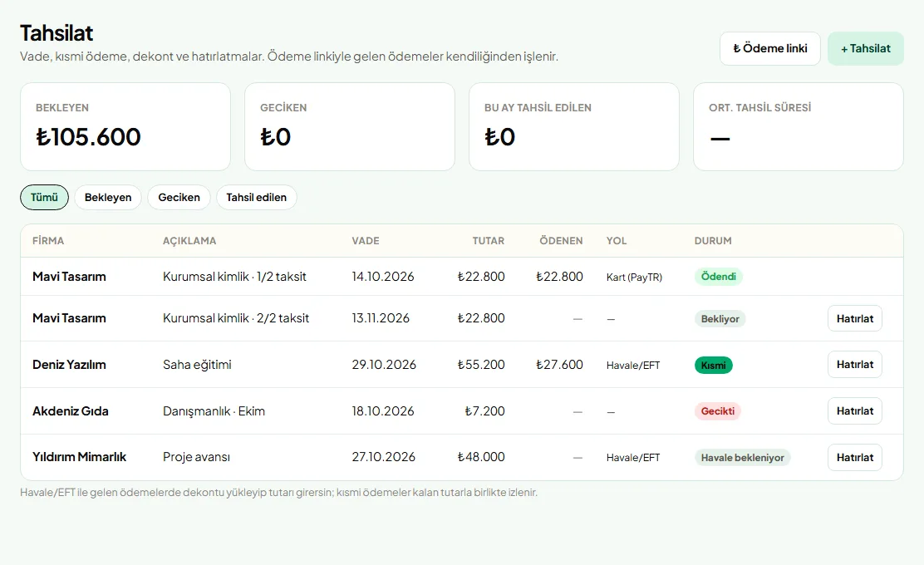Show only Geciken collections
924x565 pixels.
pyautogui.click(x=179, y=198)
